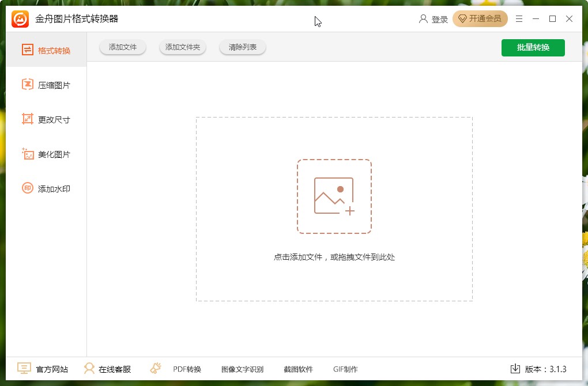
Task: Click the 添加文件夹 button
Action: click(x=182, y=47)
